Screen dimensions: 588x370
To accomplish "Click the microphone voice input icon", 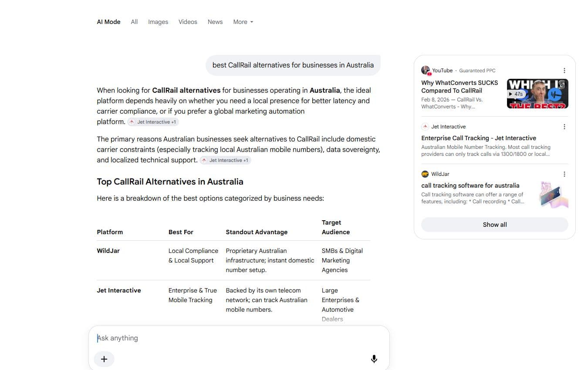I will point(374,359).
